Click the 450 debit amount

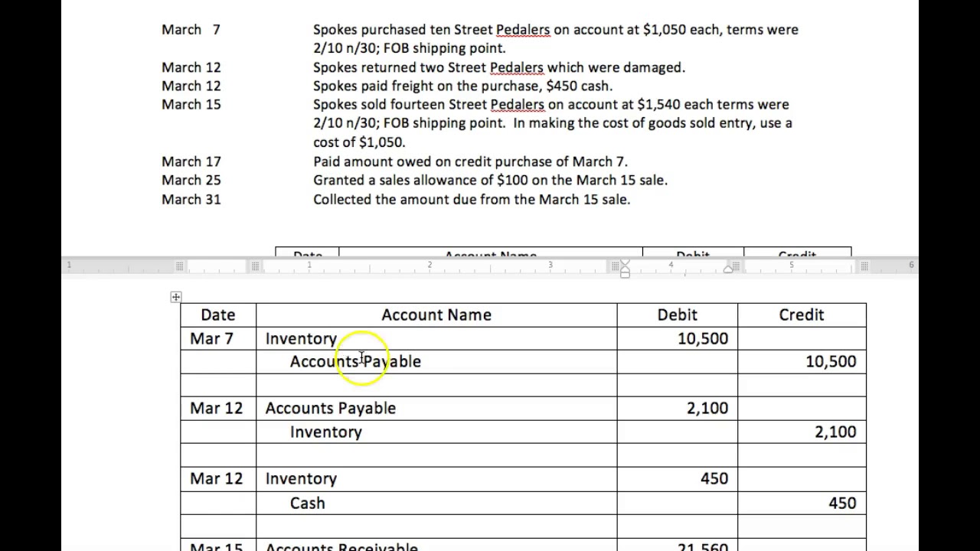tap(714, 478)
